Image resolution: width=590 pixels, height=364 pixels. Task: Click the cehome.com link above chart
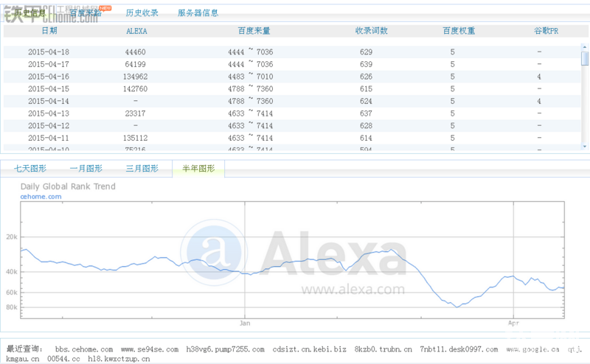(x=41, y=197)
